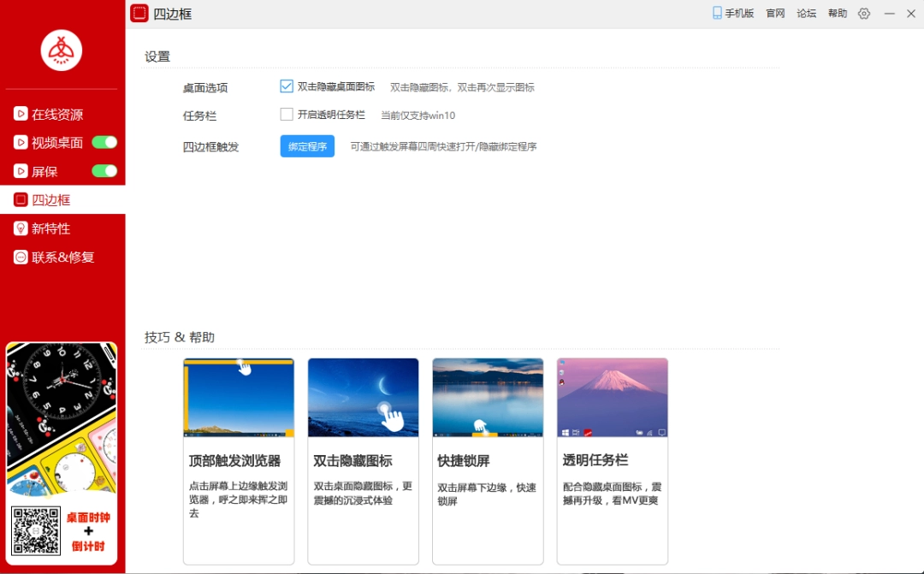Turn off the 屏保 toggle

coord(104,170)
